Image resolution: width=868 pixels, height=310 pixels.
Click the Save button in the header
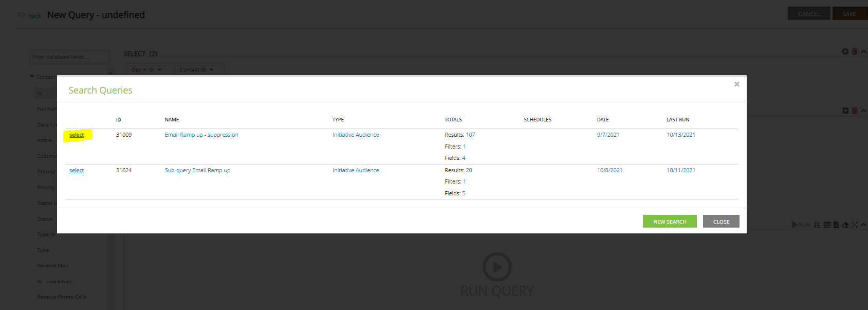[x=849, y=14]
